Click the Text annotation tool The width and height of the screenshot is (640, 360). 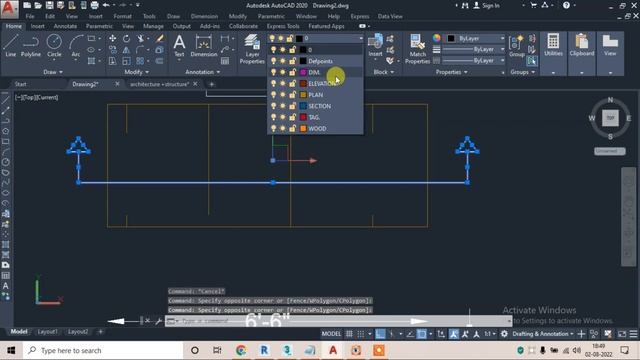tap(179, 45)
